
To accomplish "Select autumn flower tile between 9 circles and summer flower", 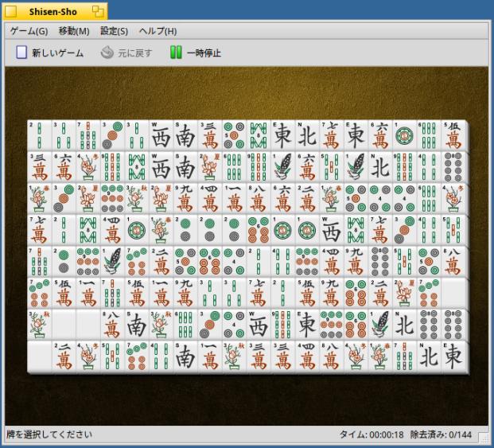I will point(137,198).
